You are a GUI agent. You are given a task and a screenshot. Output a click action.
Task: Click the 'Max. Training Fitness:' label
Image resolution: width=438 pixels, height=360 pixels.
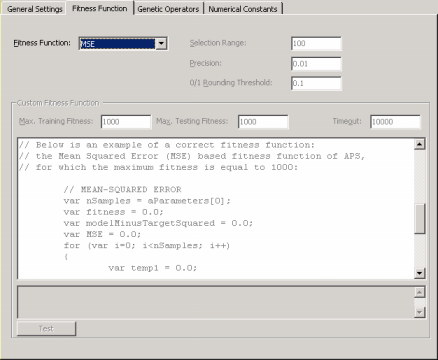[56, 121]
